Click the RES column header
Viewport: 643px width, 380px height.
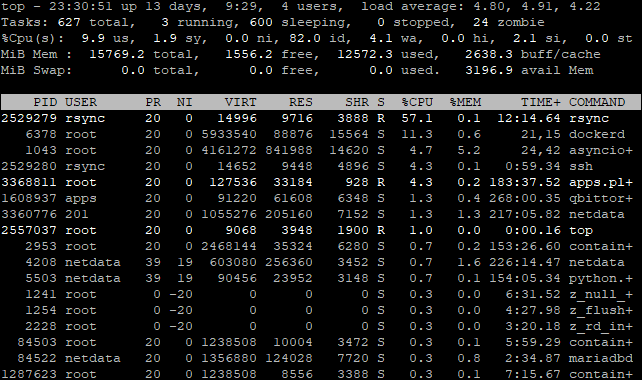(x=301, y=102)
